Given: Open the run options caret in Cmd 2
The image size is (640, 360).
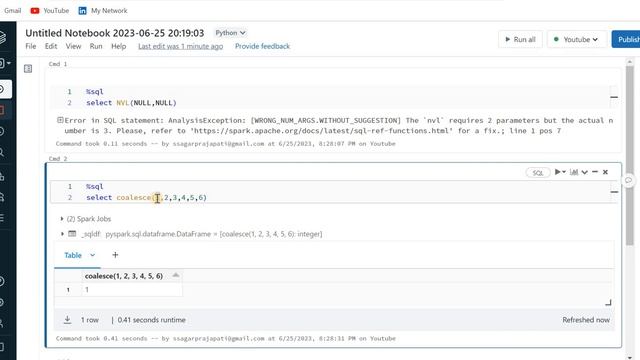Looking at the screenshot, I should [x=564, y=172].
